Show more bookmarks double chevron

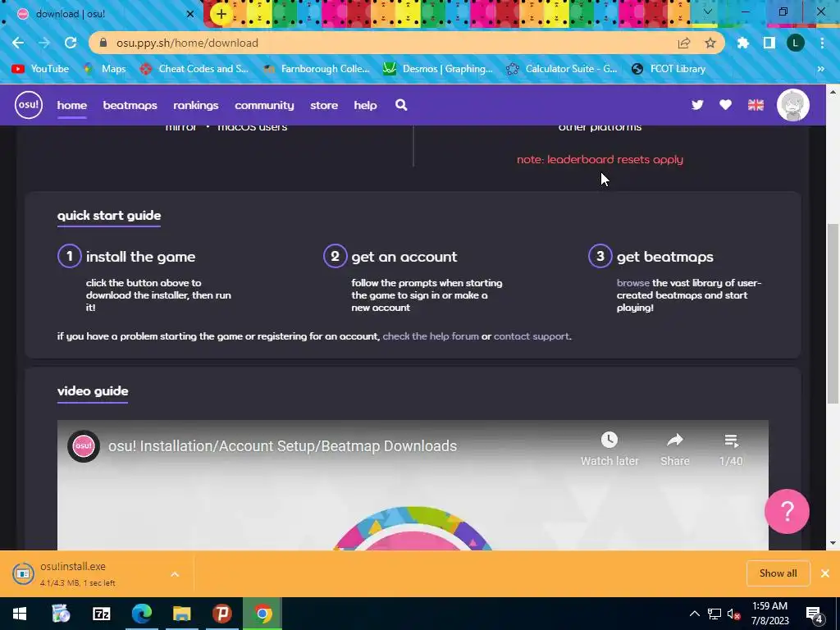pyautogui.click(x=820, y=69)
